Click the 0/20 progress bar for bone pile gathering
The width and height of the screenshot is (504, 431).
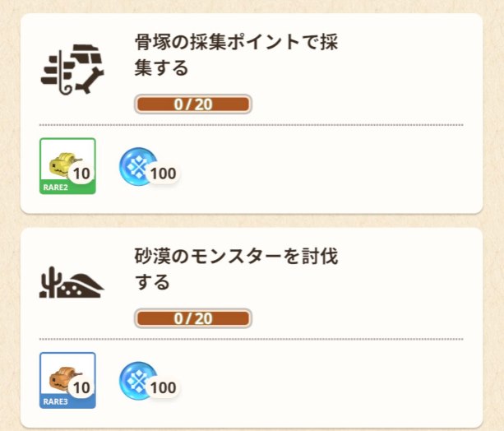pyautogui.click(x=192, y=104)
